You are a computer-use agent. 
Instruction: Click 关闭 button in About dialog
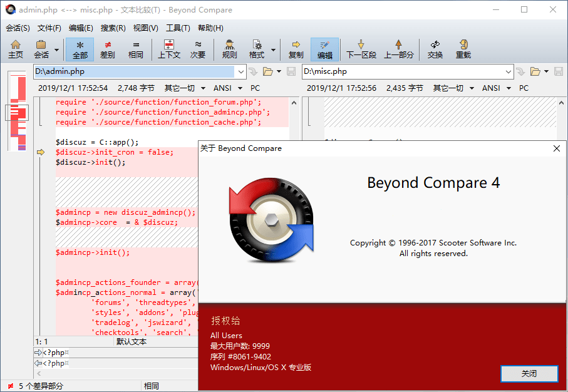529,373
